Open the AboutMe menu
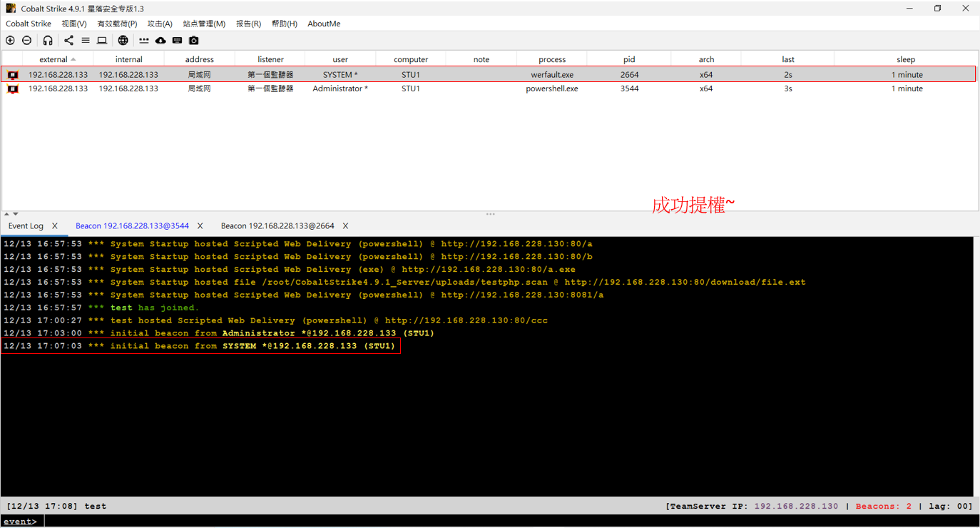The image size is (980, 528). coord(324,24)
